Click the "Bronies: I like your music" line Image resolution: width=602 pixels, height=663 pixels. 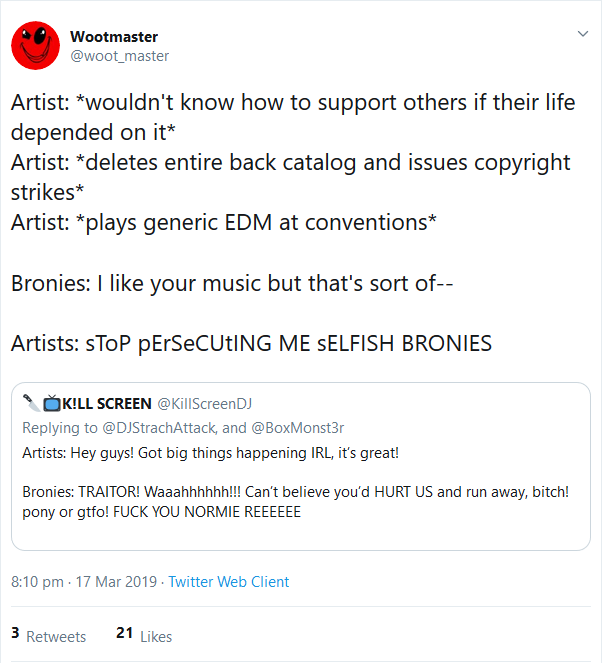coord(233,283)
